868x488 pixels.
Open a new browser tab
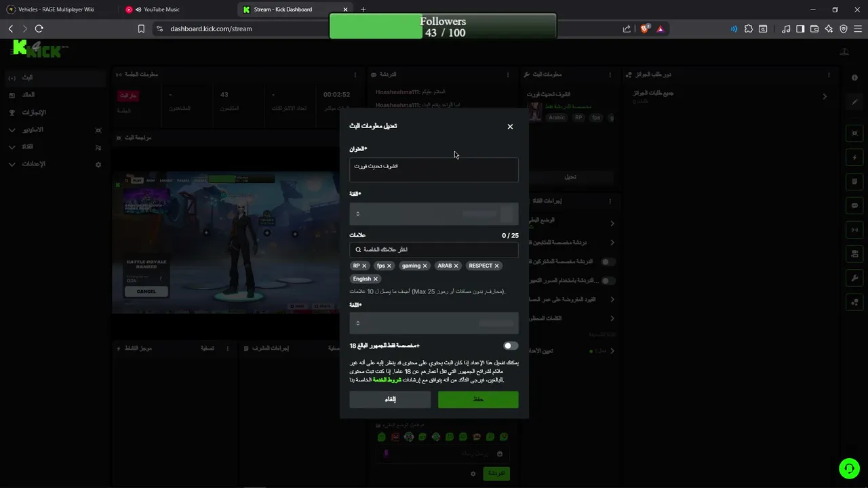pyautogui.click(x=363, y=9)
